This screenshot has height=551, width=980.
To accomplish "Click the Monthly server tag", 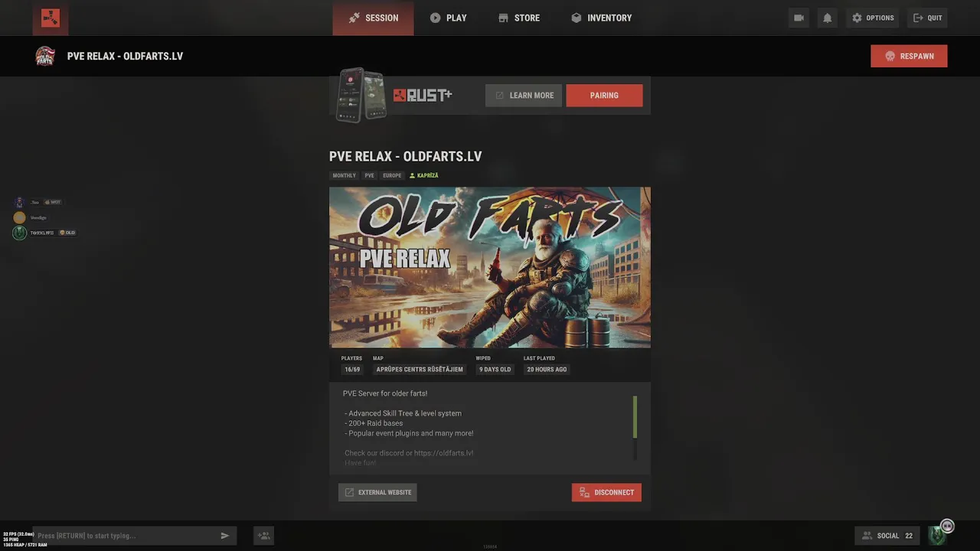I will click(x=344, y=175).
